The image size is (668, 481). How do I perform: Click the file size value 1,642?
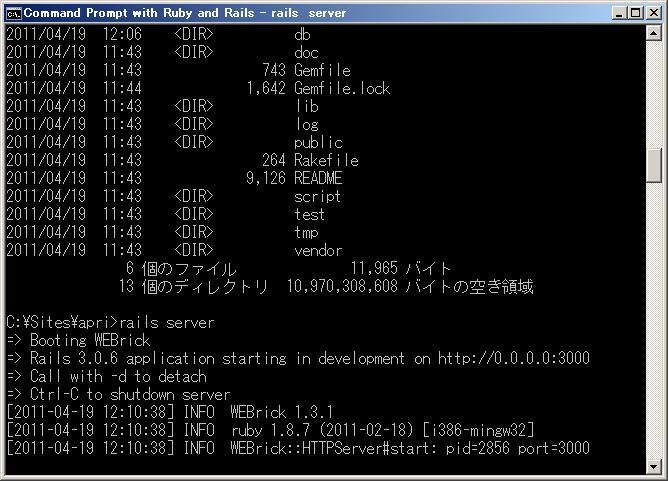[x=266, y=88]
